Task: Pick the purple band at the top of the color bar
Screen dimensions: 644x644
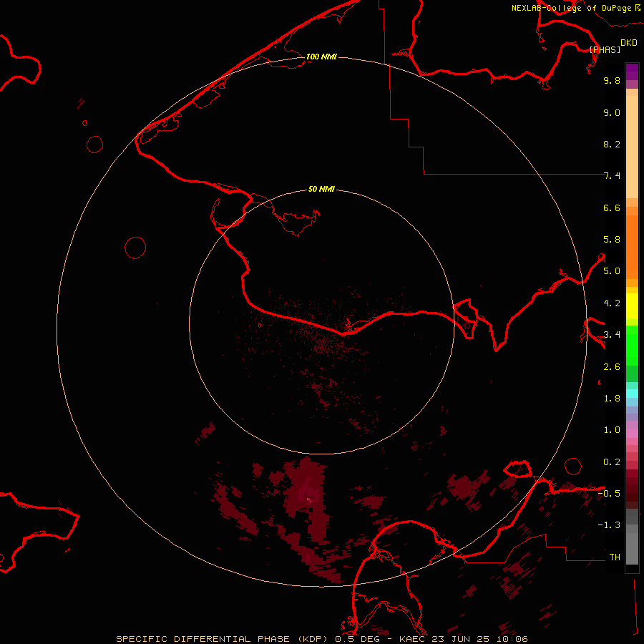Action: (632, 72)
